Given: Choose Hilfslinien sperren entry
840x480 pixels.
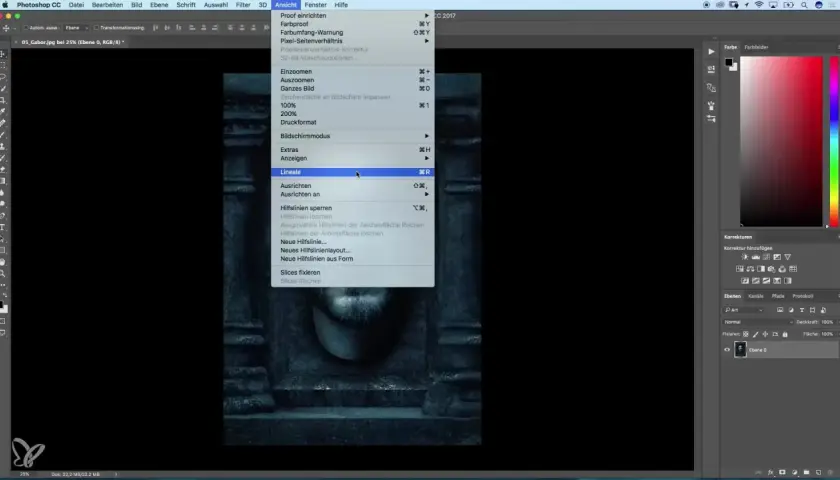Looking at the screenshot, I should click(x=352, y=208).
